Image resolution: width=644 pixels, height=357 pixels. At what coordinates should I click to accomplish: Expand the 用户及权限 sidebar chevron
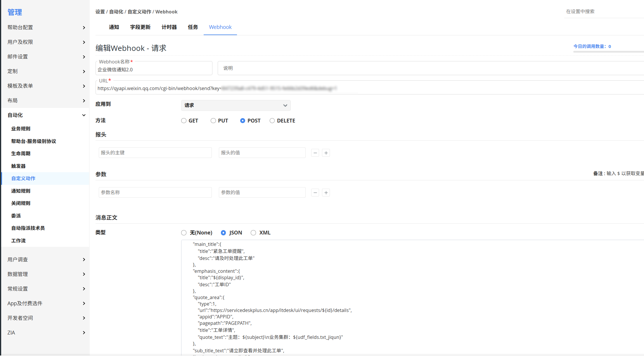click(x=84, y=42)
